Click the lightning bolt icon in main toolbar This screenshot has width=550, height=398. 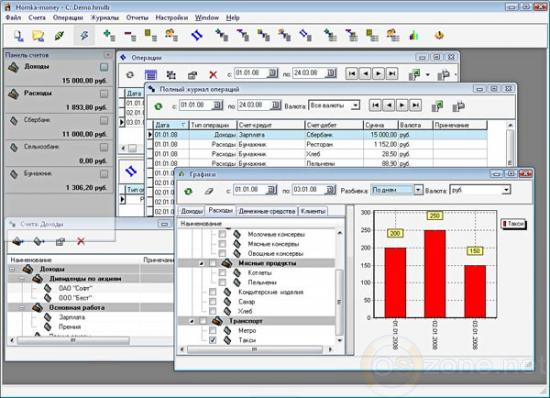pyautogui.click(x=84, y=35)
